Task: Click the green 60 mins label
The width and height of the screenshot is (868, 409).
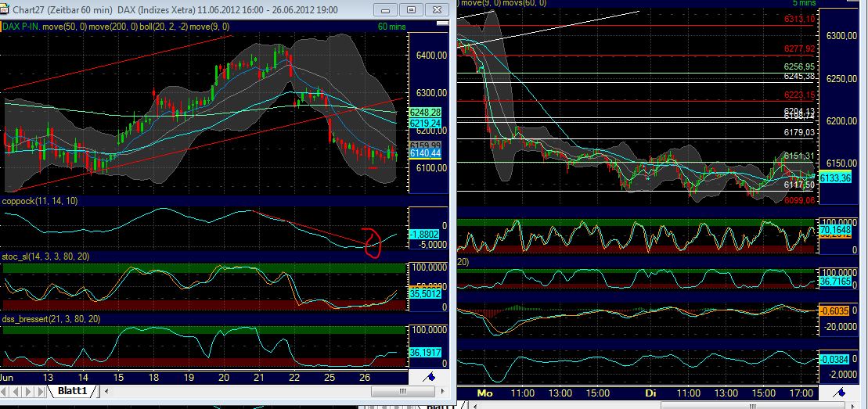Action: click(391, 27)
